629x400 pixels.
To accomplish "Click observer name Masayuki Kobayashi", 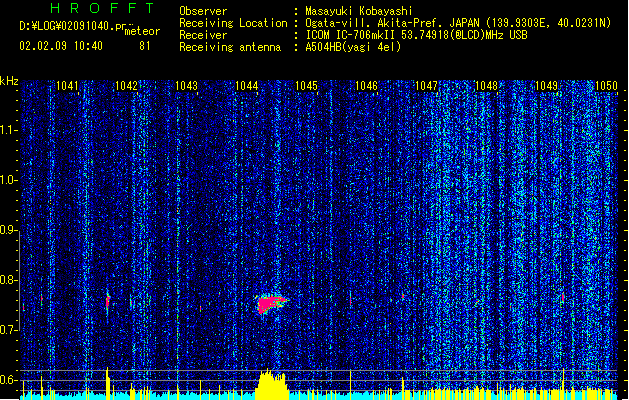I will pyautogui.click(x=359, y=11).
